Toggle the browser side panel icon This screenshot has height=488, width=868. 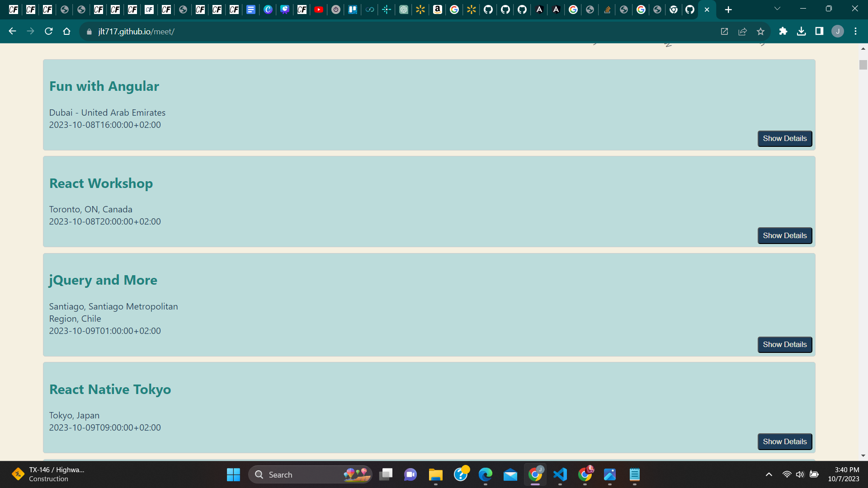pos(819,31)
